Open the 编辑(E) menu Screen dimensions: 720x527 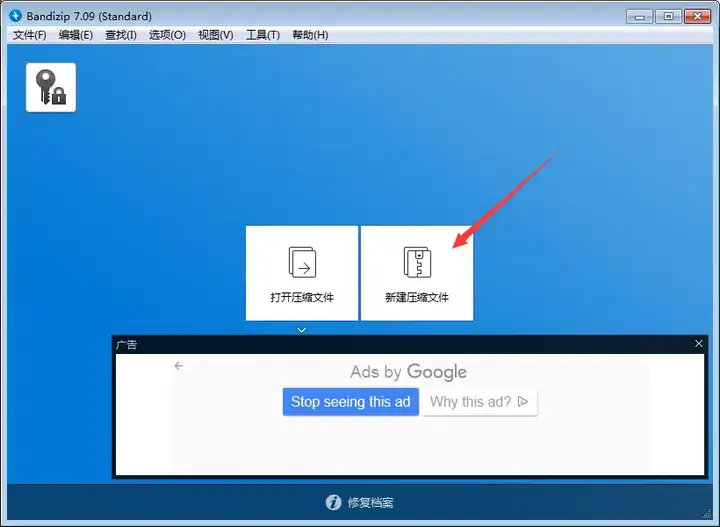(x=76, y=35)
